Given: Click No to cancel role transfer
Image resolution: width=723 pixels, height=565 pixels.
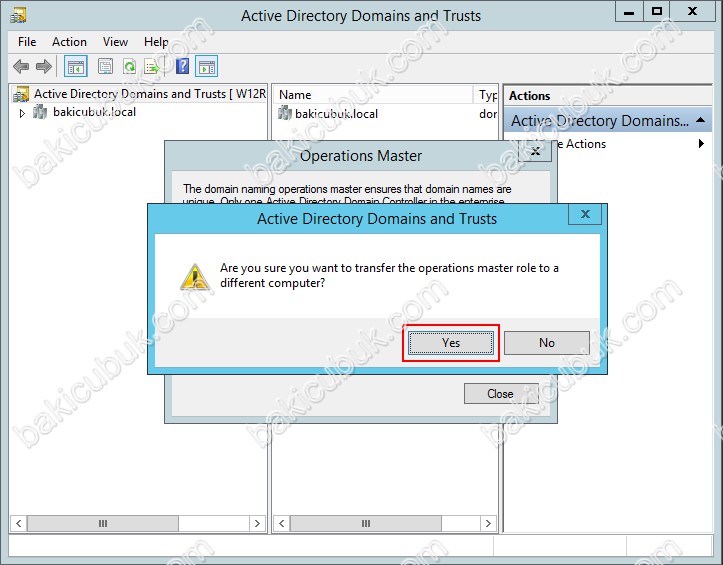Looking at the screenshot, I should coord(547,343).
